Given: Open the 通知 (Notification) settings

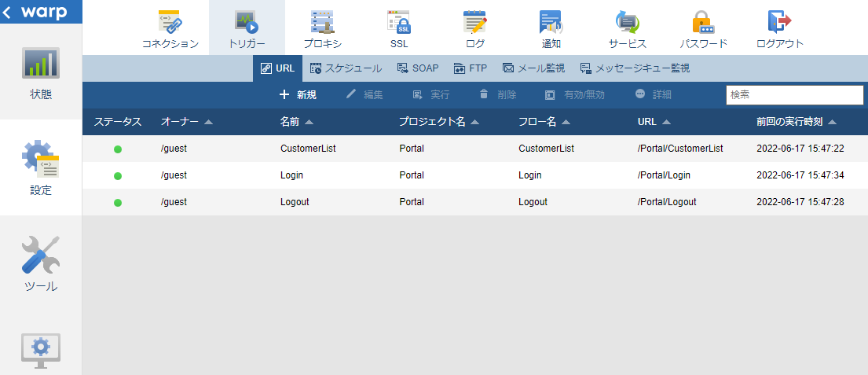Looking at the screenshot, I should tap(551, 29).
